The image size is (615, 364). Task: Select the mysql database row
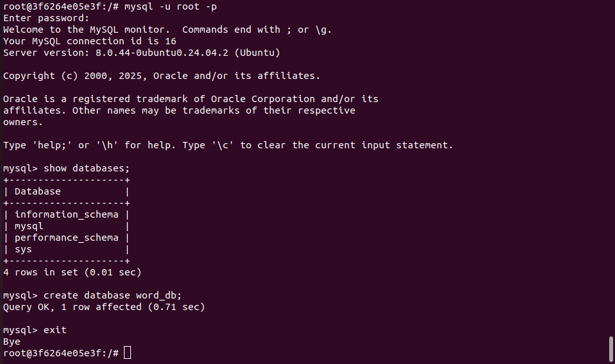pyautogui.click(x=29, y=226)
